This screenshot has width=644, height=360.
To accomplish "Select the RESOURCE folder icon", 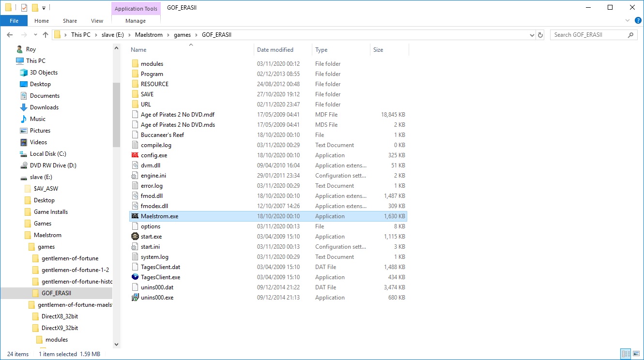I will (x=135, y=84).
